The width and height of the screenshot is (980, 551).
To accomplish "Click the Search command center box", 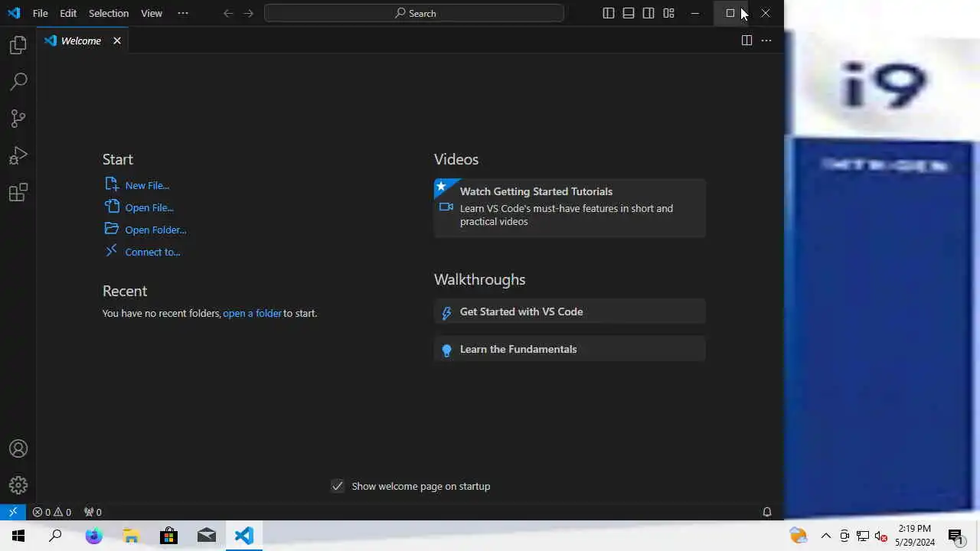I will tap(414, 13).
